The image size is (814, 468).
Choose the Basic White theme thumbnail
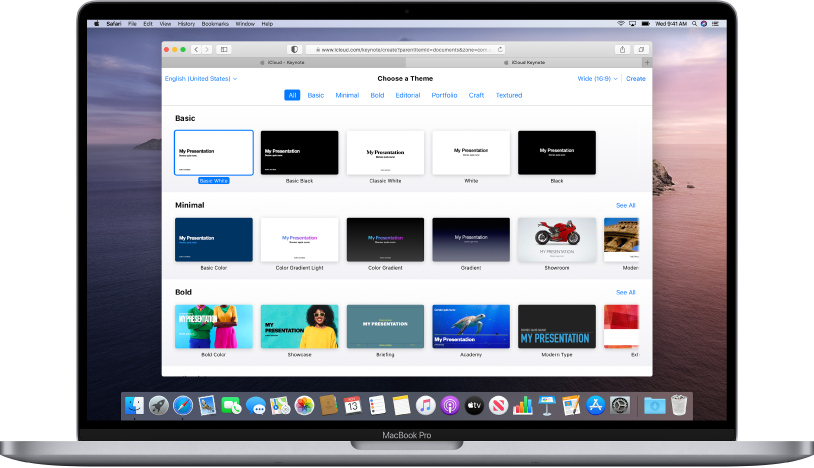[x=214, y=153]
